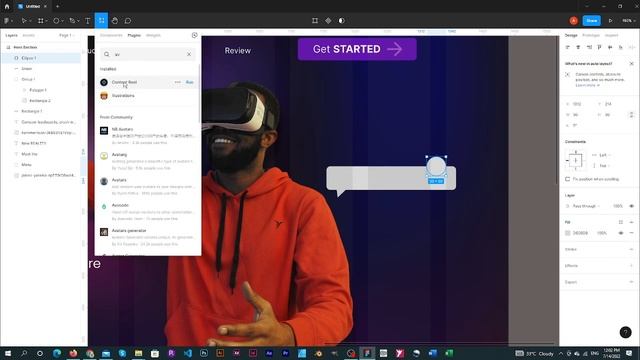
Task: Open the Pen tool dropdown arrow
Action: click(78, 21)
